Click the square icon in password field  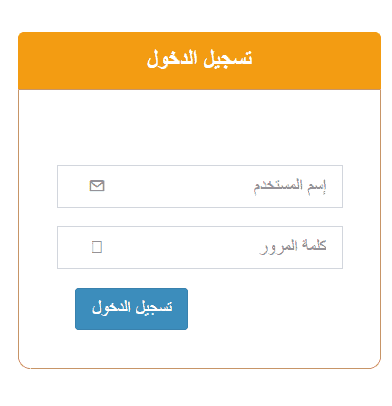tap(97, 247)
